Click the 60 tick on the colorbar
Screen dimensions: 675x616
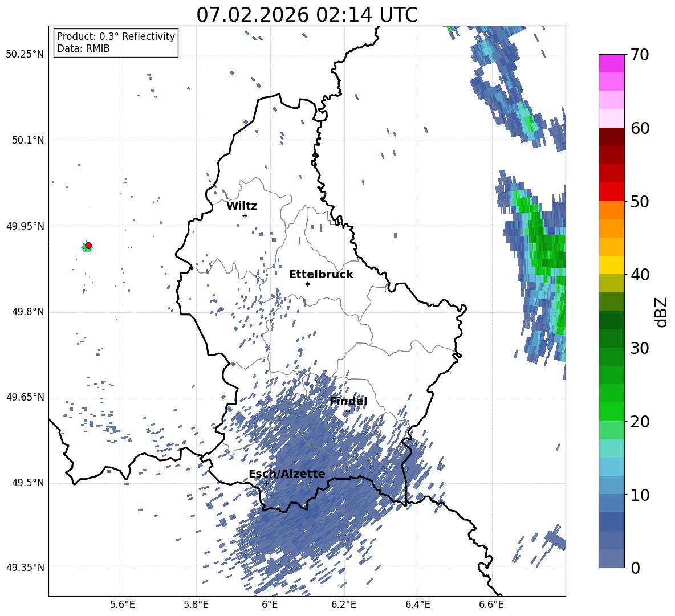[640, 128]
